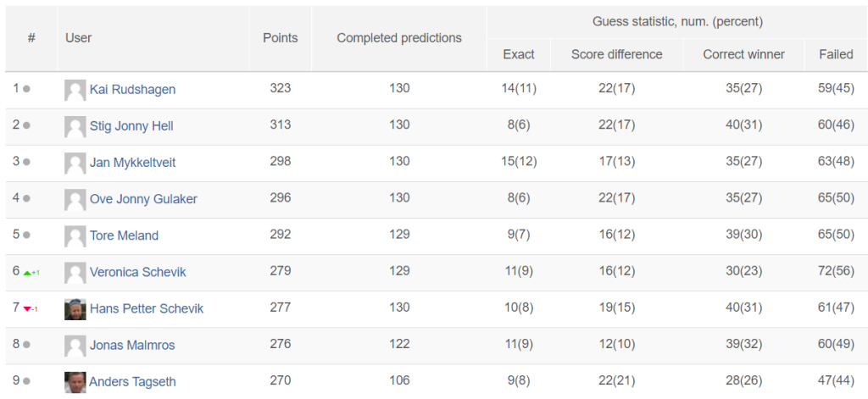Open Jan Mykkeltveit's user profile link
The height and width of the screenshot is (399, 868).
(x=133, y=162)
